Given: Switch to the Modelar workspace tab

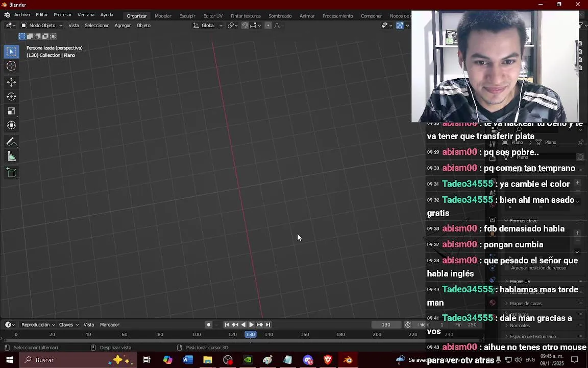Looking at the screenshot, I should click(163, 16).
